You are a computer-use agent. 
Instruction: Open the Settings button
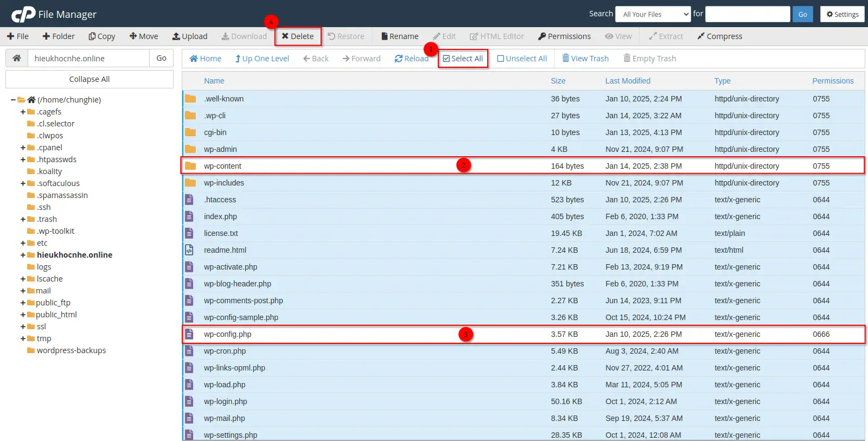click(842, 14)
